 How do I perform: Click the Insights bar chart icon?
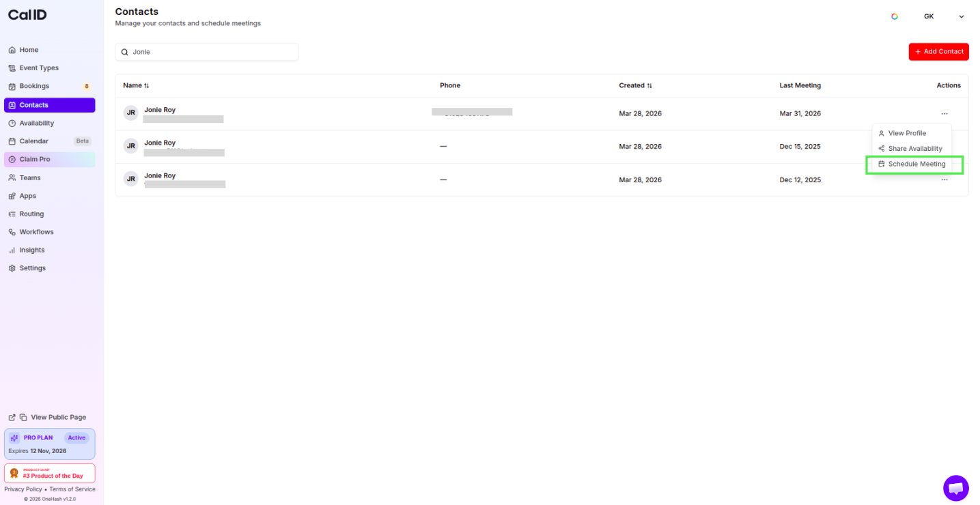pos(12,250)
